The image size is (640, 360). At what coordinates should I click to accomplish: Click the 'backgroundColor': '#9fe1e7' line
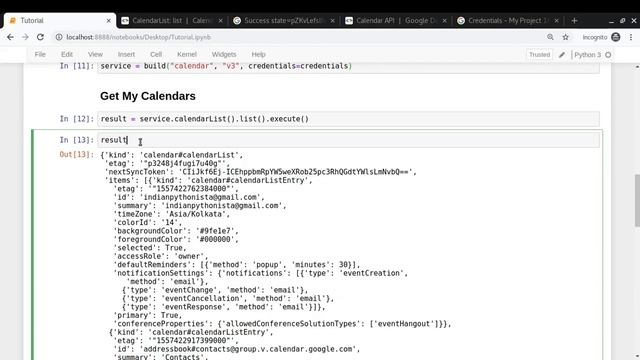click(x=176, y=231)
